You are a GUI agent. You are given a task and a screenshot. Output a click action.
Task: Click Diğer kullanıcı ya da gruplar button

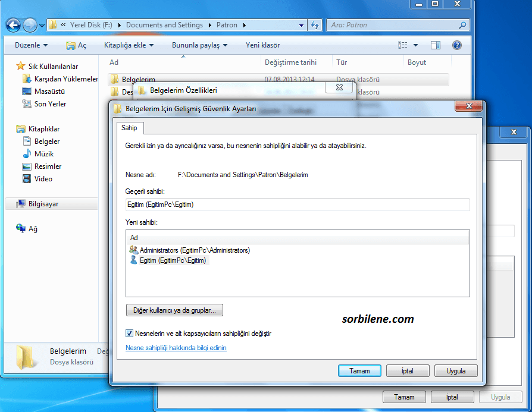click(x=174, y=310)
